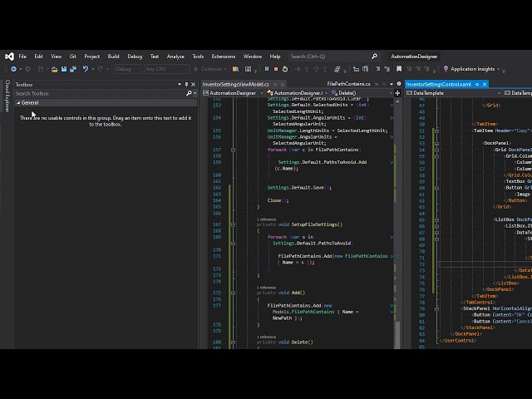Open the Any CPU platform dropdown
This screenshot has height=399, width=532.
166,69
